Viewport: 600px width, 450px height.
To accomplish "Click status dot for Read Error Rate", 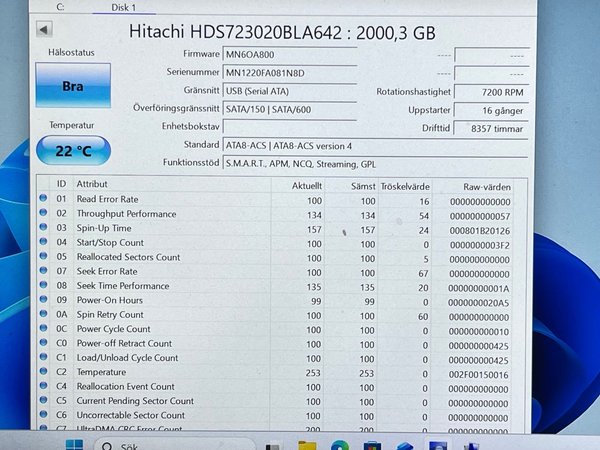I will coord(43,200).
